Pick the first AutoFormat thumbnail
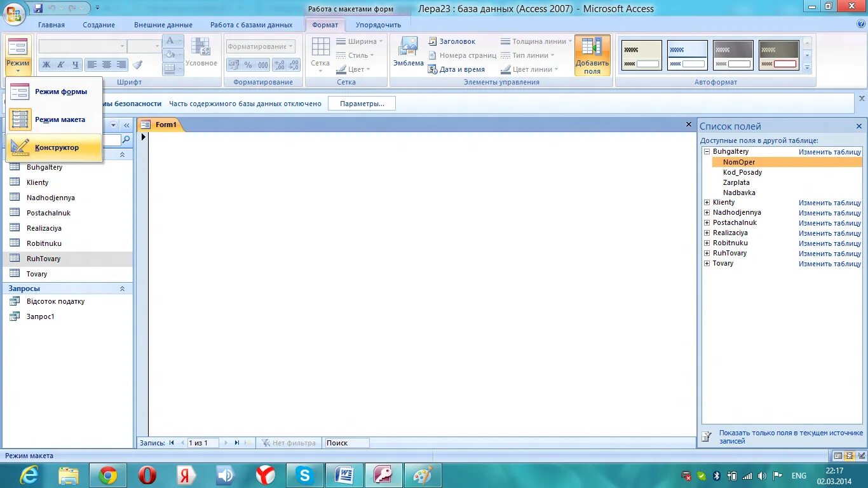The width and height of the screenshot is (868, 488). [642, 55]
